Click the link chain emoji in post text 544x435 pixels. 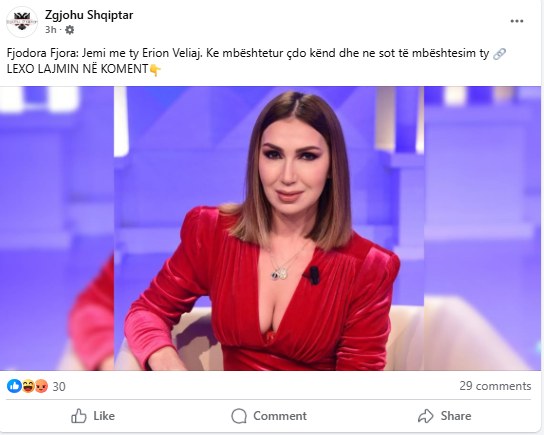coord(499,54)
